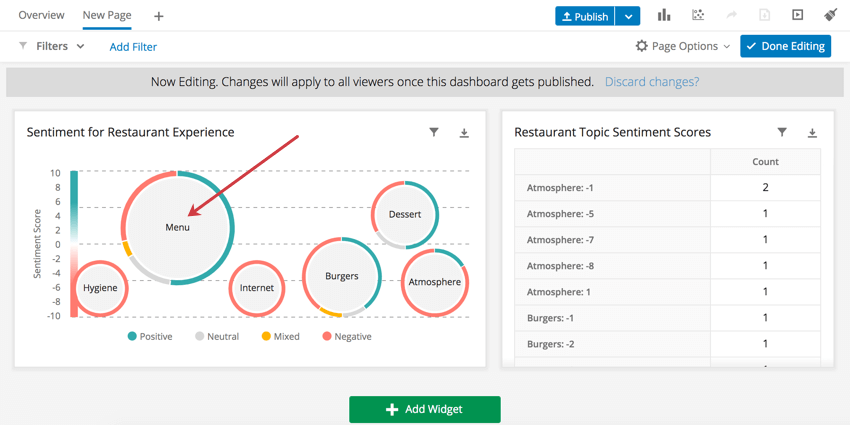
Task: Open the Page Options dropdown
Action: pyautogui.click(x=684, y=47)
